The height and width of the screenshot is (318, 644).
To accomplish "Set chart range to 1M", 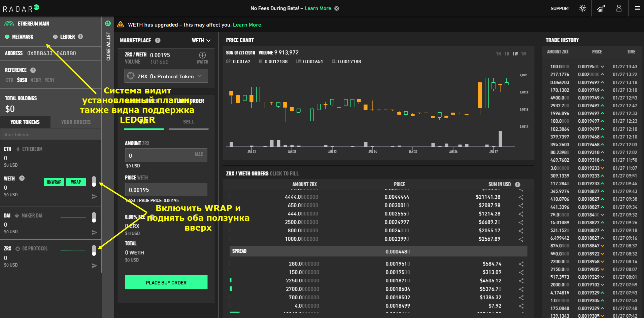I will tap(524, 54).
